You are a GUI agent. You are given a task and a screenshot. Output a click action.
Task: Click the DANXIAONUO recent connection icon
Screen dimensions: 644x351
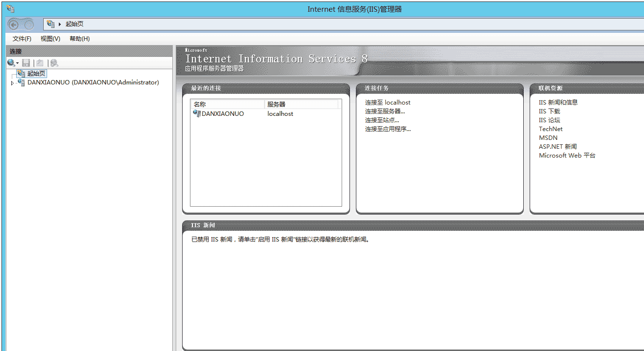(197, 113)
